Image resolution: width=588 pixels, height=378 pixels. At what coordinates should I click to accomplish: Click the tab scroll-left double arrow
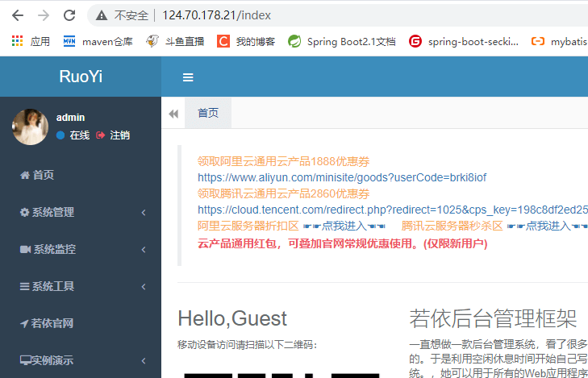click(173, 114)
